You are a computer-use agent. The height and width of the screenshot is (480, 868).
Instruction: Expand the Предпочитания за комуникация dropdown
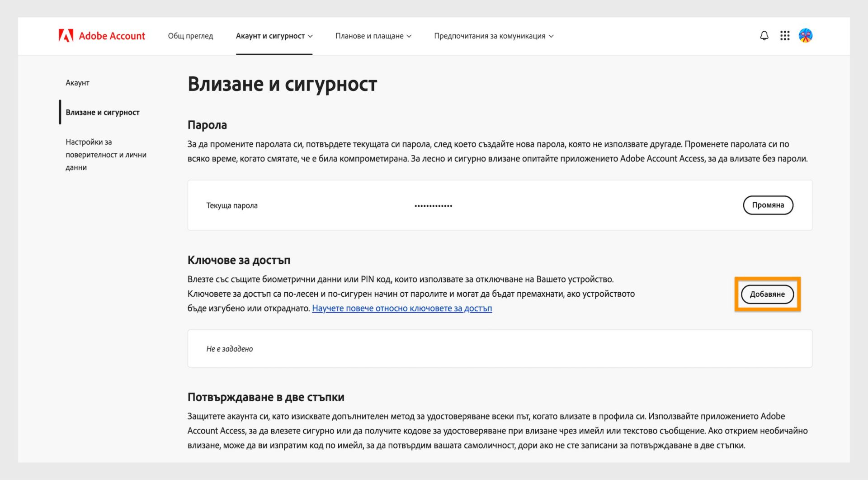(x=494, y=36)
